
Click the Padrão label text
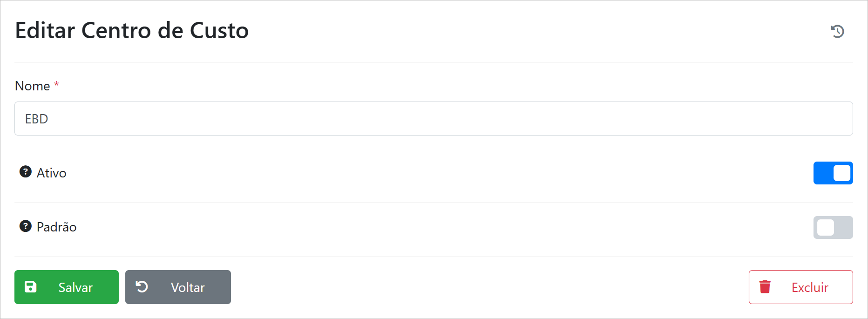coord(56,227)
